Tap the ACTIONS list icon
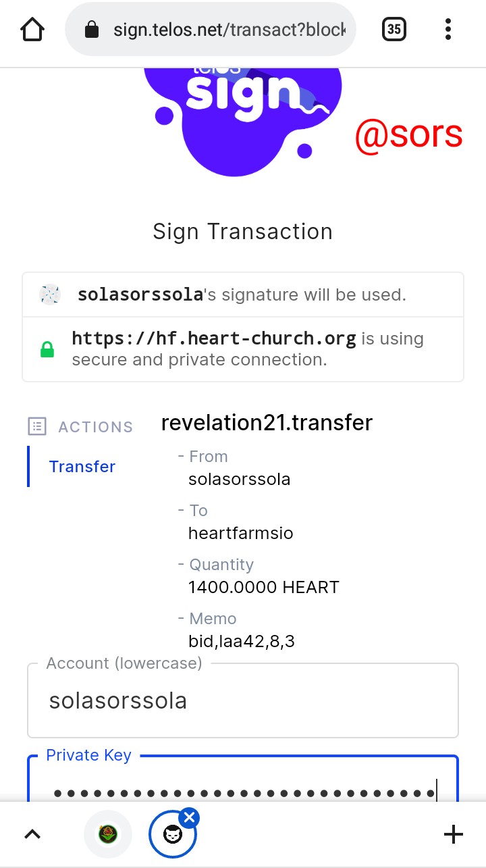486x868 pixels. (x=36, y=426)
